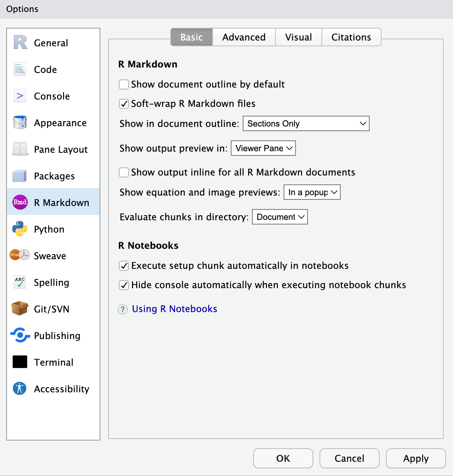The width and height of the screenshot is (453, 476).
Task: Select the Terminal category label
Action: coord(54,362)
